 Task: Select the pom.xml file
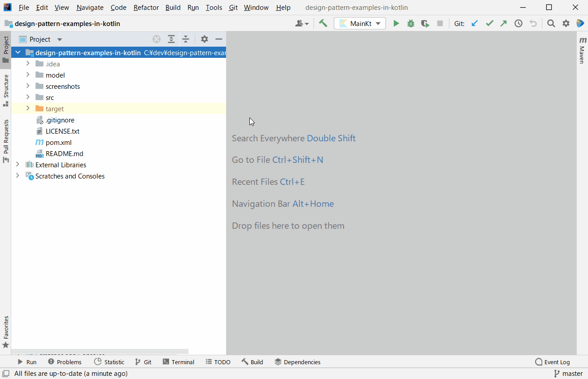click(x=58, y=142)
